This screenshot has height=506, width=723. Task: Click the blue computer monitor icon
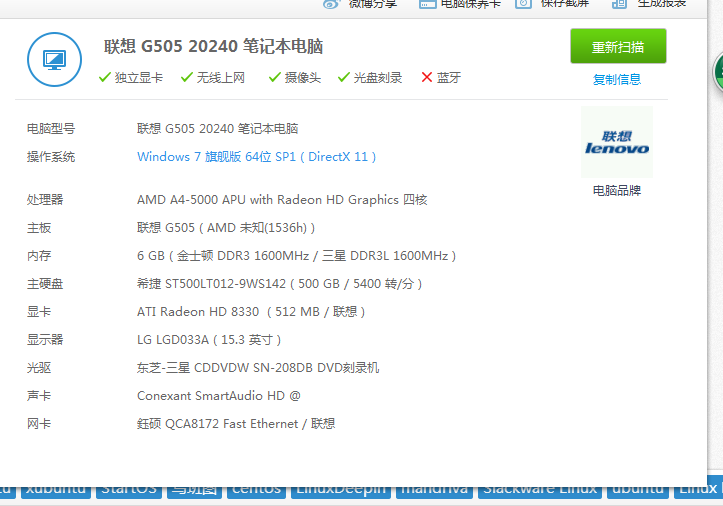pyautogui.click(x=54, y=60)
